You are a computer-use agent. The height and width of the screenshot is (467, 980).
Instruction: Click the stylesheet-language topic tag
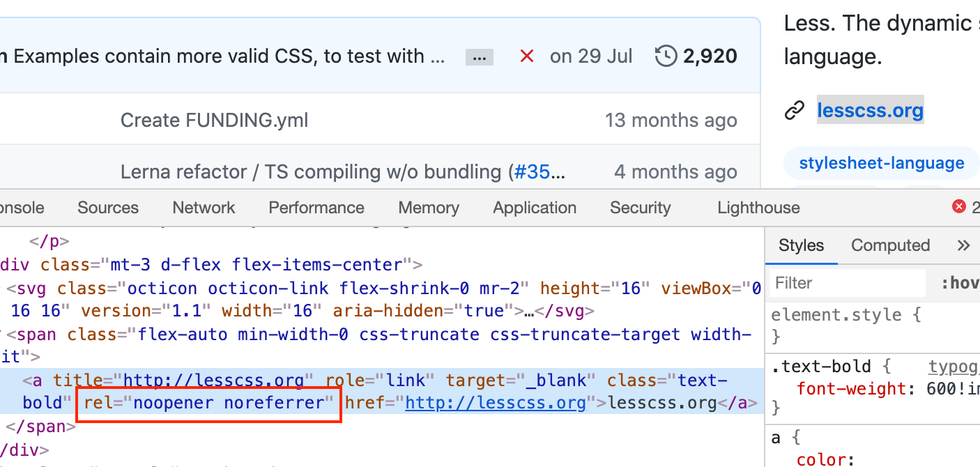pyautogui.click(x=882, y=164)
